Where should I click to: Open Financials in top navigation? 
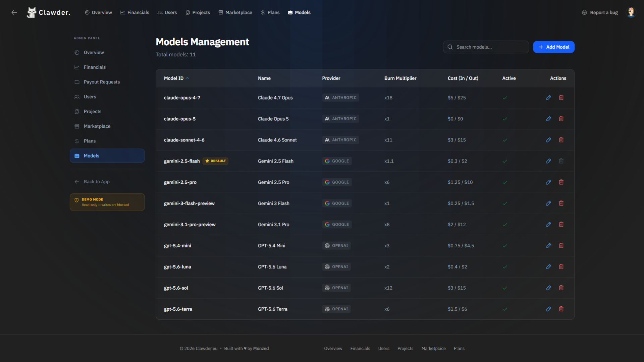[x=135, y=12]
